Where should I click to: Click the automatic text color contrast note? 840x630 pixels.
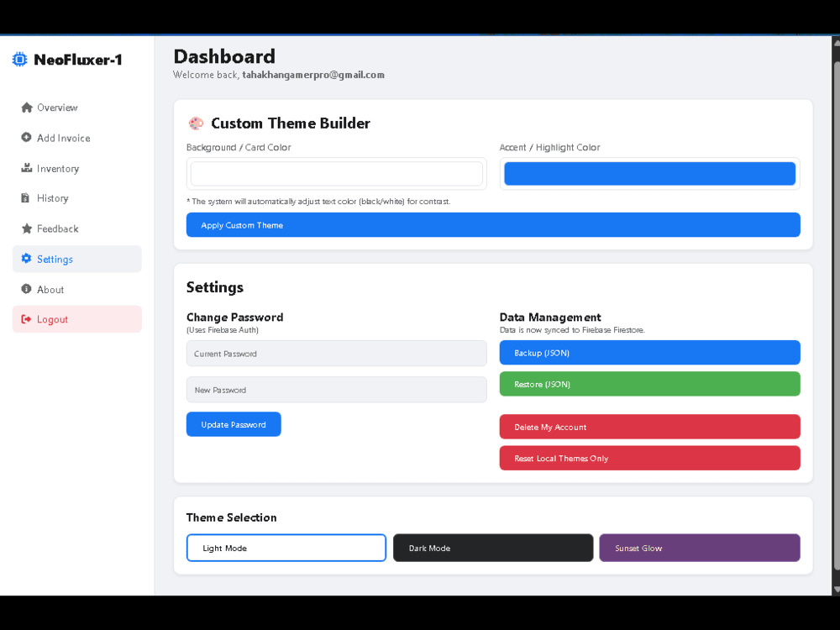coord(318,202)
